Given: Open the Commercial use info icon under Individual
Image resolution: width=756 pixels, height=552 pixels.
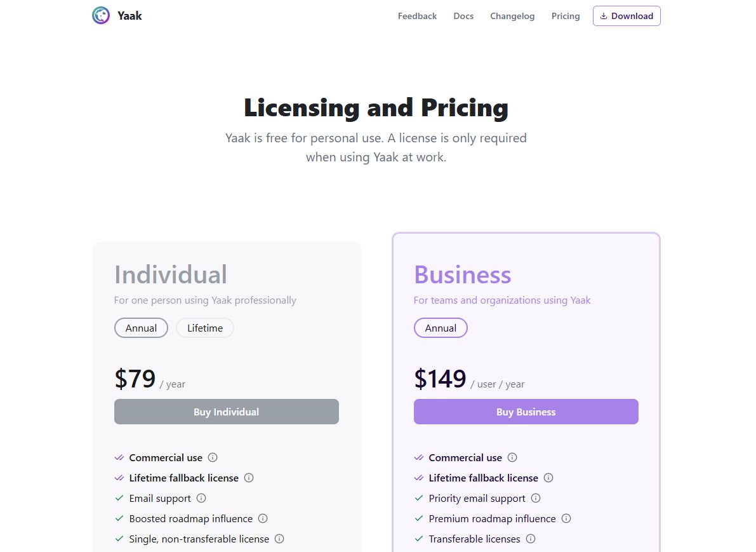Looking at the screenshot, I should click(212, 457).
